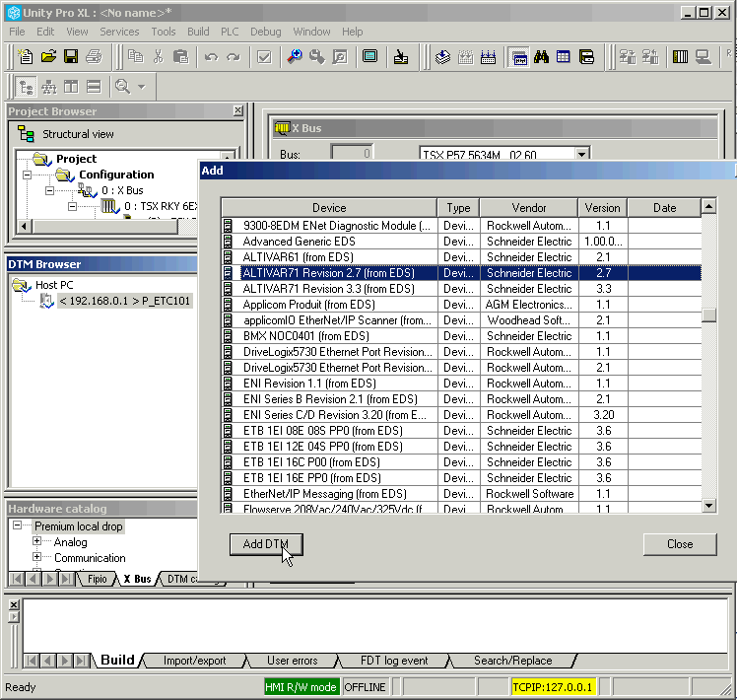Sort by the Date column header

tap(664, 208)
